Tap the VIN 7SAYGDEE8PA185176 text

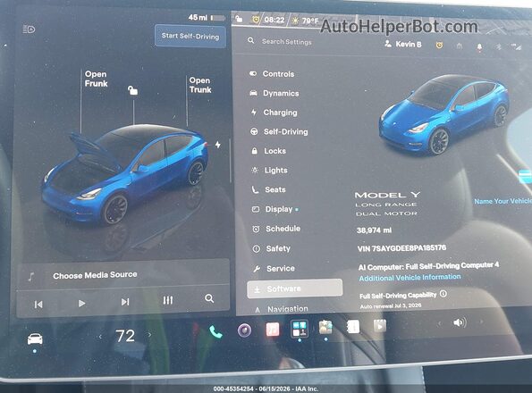point(401,248)
